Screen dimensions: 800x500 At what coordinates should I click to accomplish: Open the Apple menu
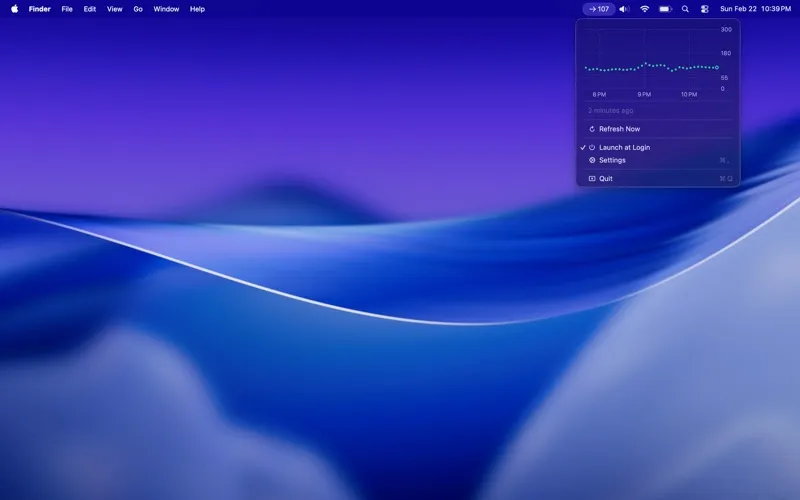coord(15,9)
